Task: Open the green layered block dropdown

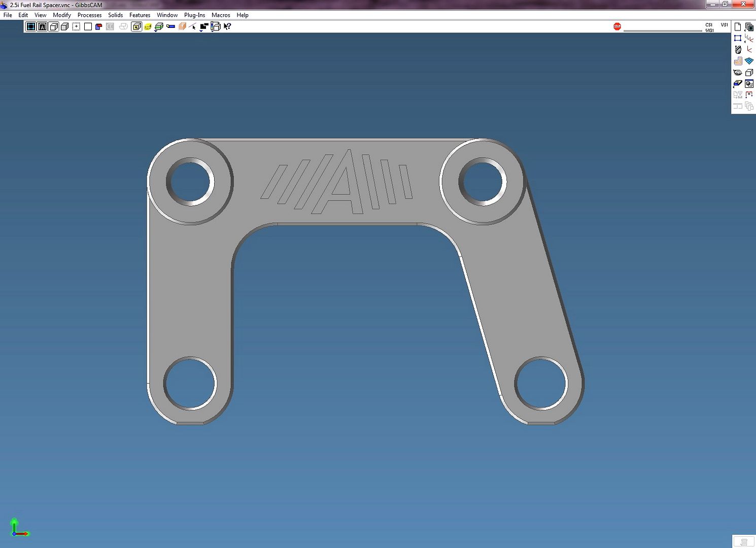Action: [x=159, y=27]
